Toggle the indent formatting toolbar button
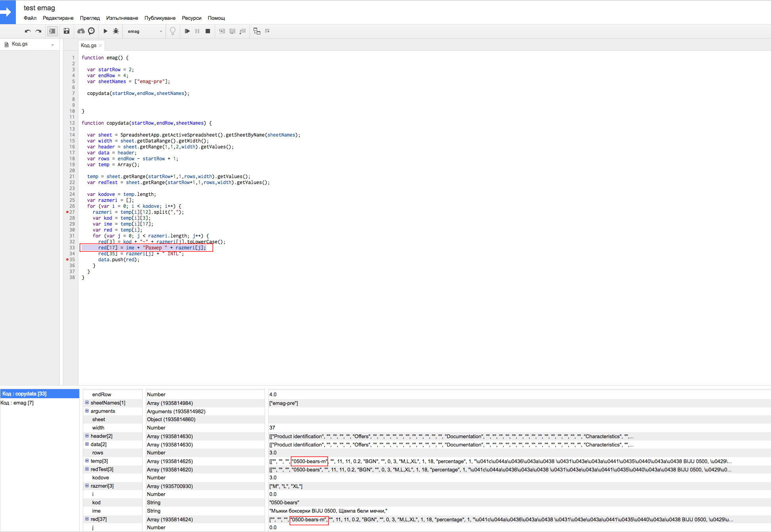The height and width of the screenshot is (532, 771). point(52,31)
